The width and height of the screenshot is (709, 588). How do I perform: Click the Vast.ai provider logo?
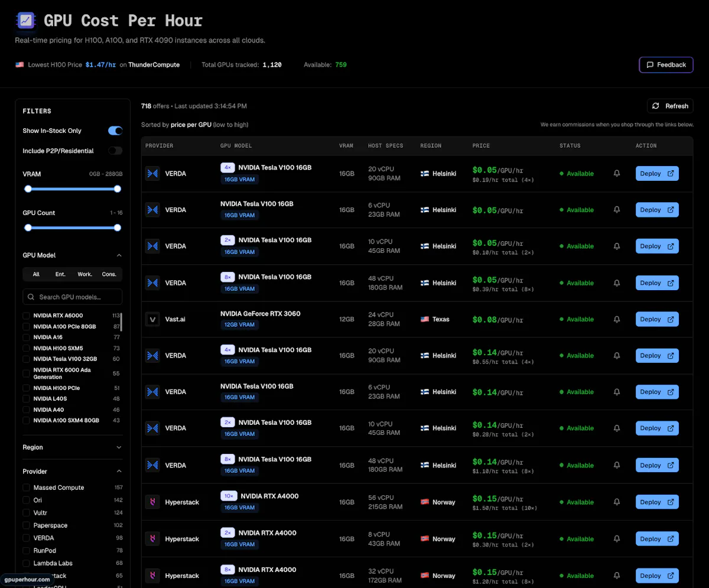coord(152,319)
